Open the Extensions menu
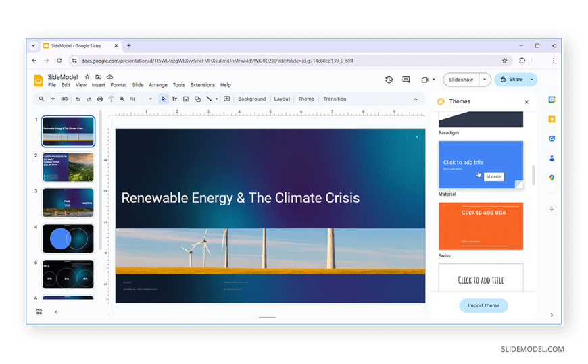This screenshot has width=588, height=364. coord(203,85)
